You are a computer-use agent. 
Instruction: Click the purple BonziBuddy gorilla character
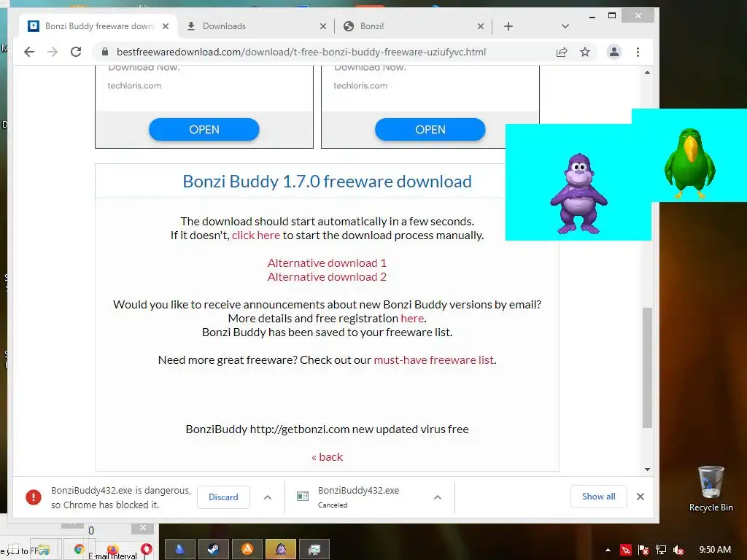click(x=578, y=194)
